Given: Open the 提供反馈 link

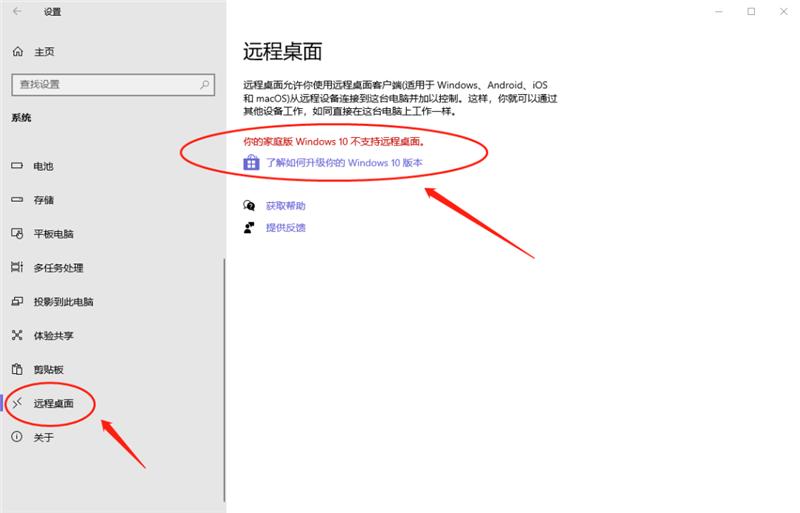Looking at the screenshot, I should click(286, 228).
